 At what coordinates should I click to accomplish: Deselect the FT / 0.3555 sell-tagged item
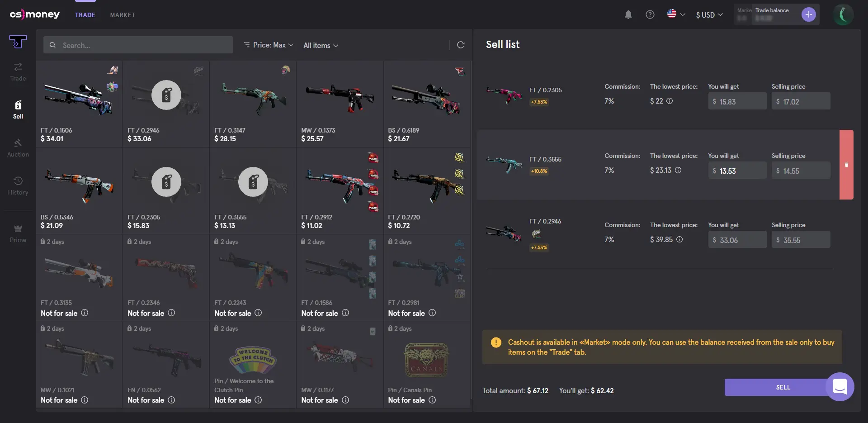[x=253, y=190]
